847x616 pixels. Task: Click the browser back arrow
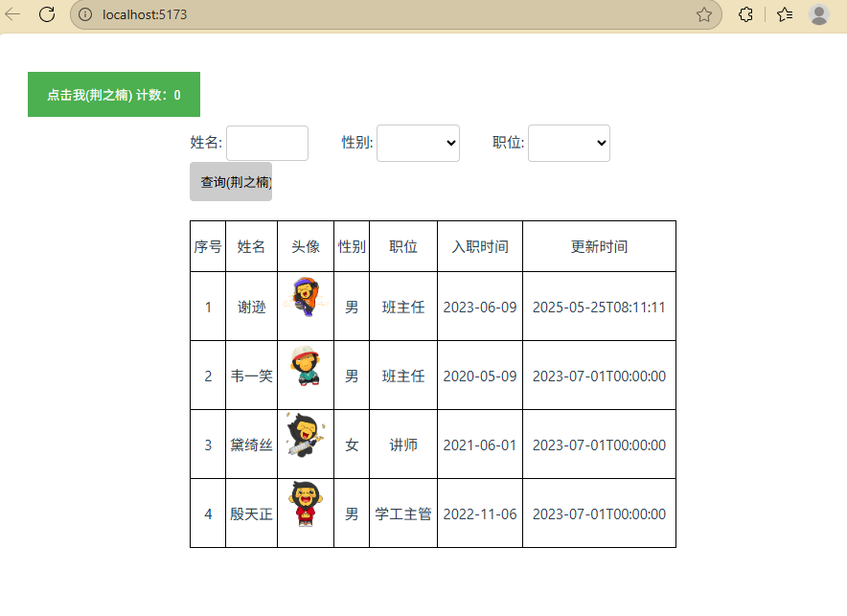[x=13, y=14]
